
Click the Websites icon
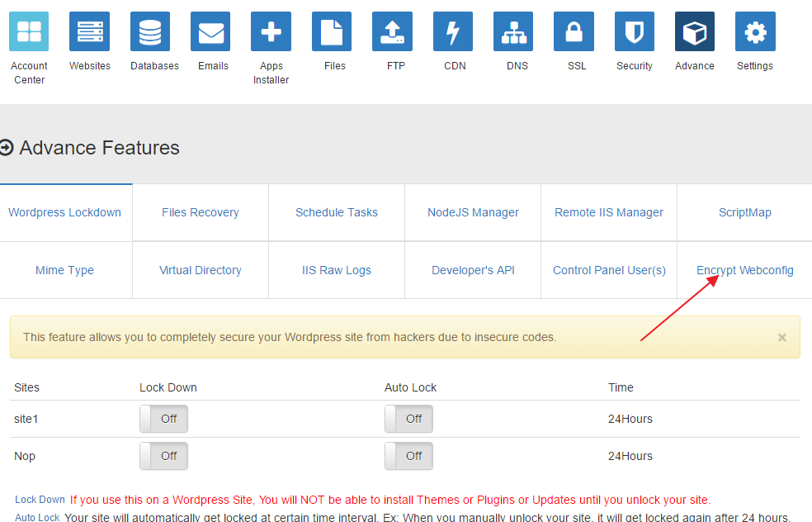click(89, 31)
